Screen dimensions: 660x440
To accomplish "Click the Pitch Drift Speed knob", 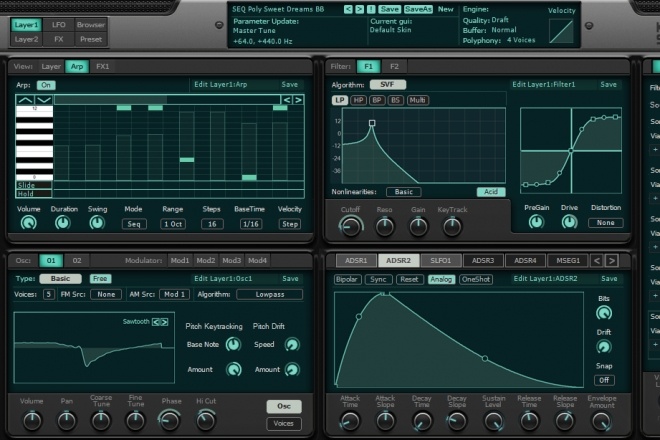I will point(292,344).
